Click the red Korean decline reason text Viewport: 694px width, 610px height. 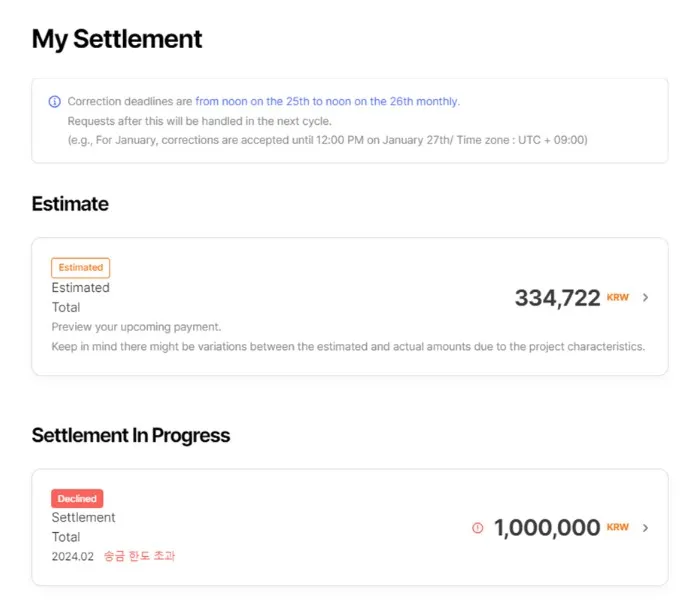click(x=139, y=556)
